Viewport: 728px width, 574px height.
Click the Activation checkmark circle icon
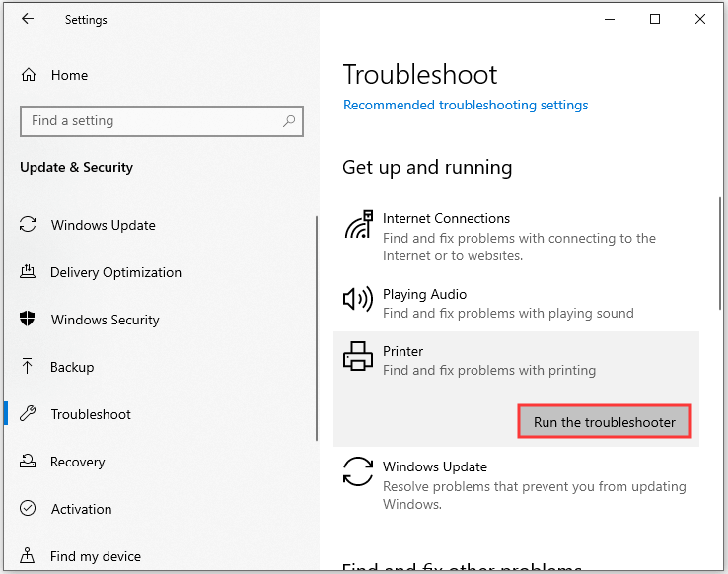(x=28, y=508)
